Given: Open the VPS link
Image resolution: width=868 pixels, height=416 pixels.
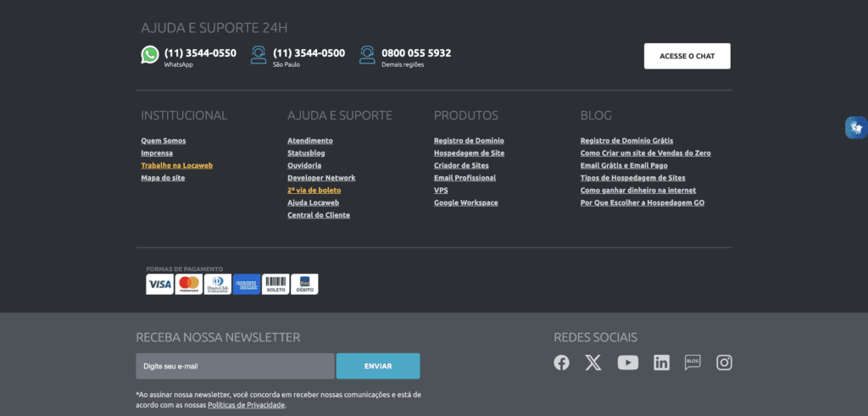Looking at the screenshot, I should tap(441, 191).
